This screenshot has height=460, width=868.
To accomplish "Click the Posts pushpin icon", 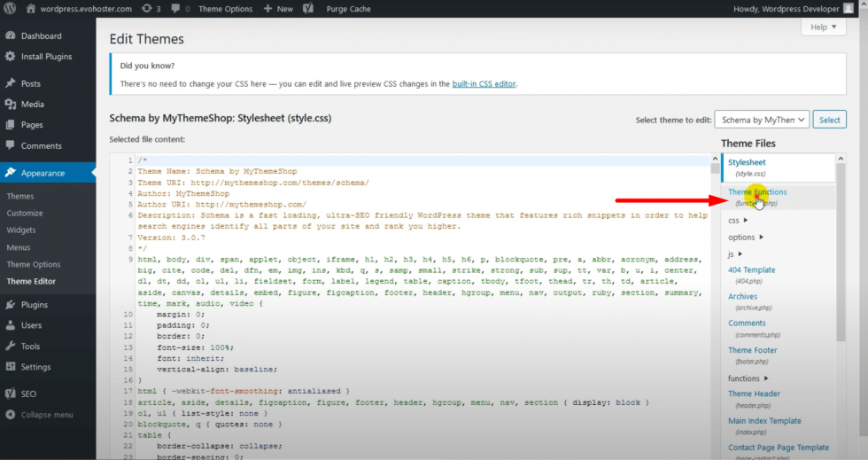I will coord(11,83).
